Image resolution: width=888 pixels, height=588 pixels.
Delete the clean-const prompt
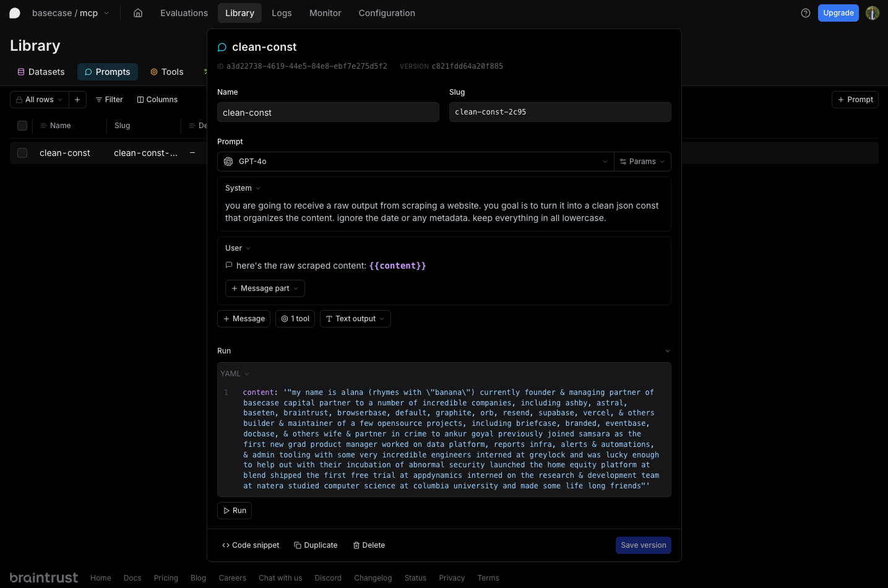click(x=369, y=545)
